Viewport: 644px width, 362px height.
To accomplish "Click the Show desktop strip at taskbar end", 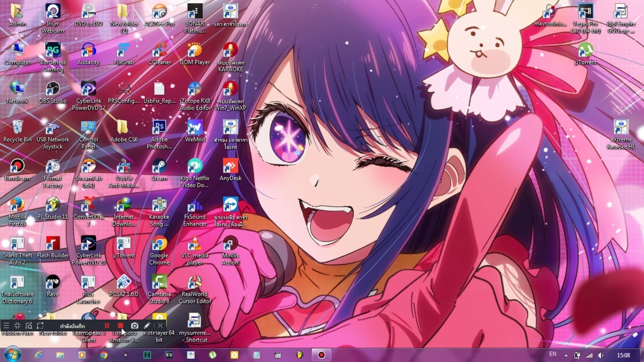I will coord(641,355).
